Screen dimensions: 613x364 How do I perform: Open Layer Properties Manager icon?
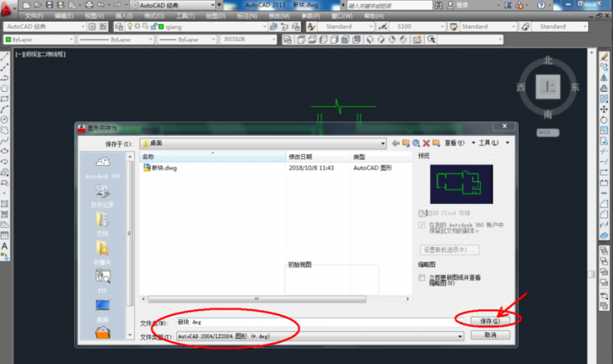[119, 26]
